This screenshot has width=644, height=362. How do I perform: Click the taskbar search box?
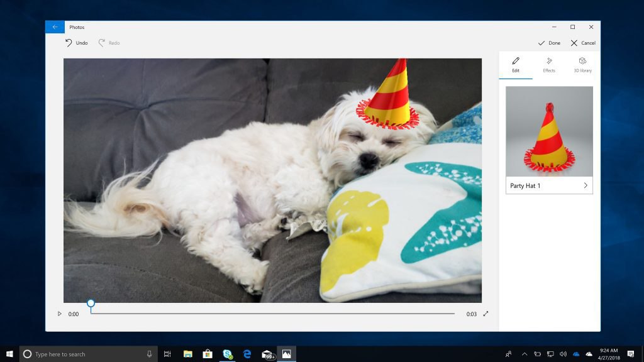pyautogui.click(x=88, y=354)
